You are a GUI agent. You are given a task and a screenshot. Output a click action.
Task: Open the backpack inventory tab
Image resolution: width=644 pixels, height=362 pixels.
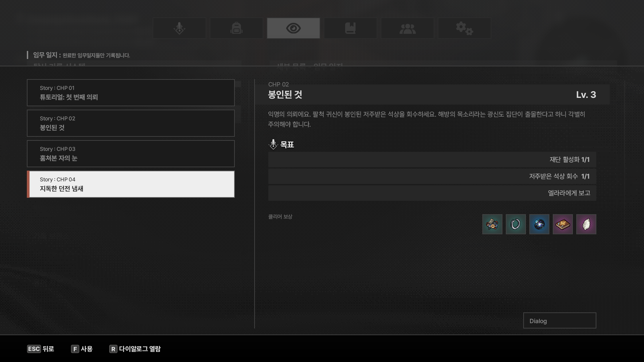pyautogui.click(x=236, y=28)
